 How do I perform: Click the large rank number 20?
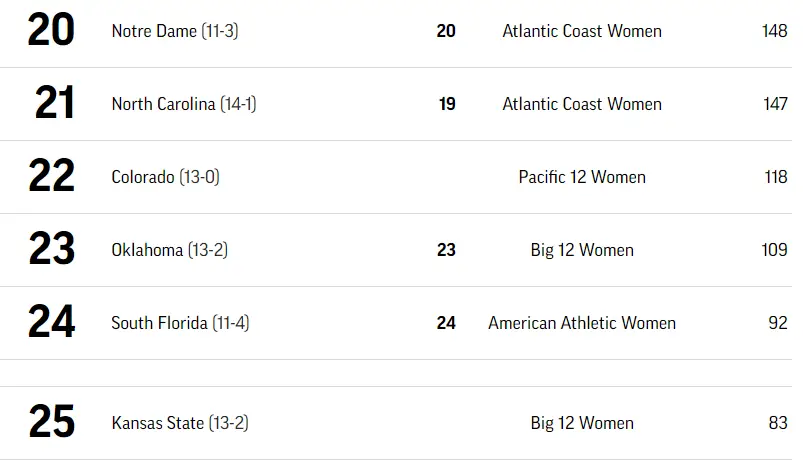click(51, 31)
